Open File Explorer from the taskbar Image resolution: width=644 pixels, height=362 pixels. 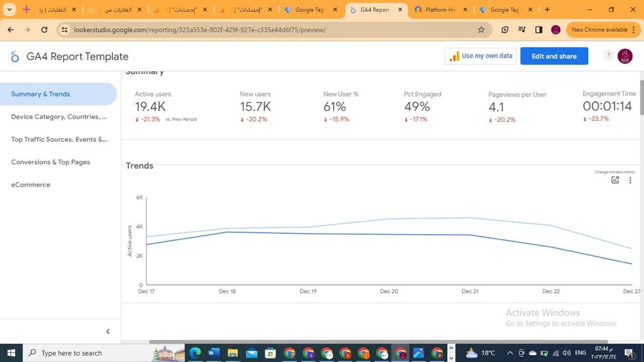point(233,353)
